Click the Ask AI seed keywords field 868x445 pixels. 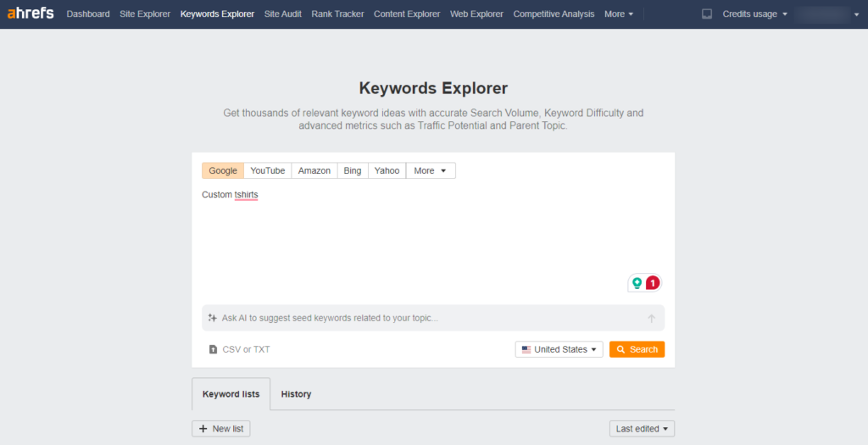[433, 318]
